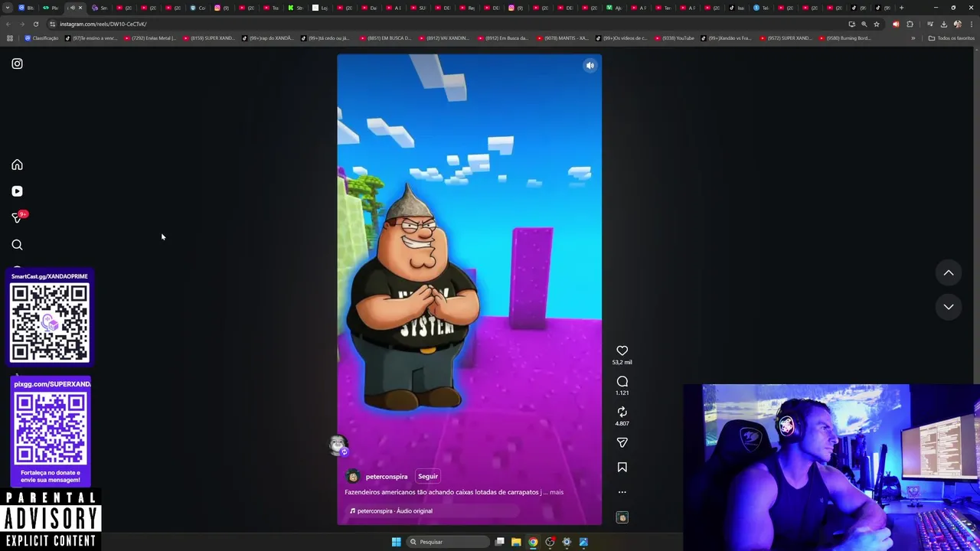The width and height of the screenshot is (980, 551).
Task: Open the 'Todos os favoritos' bookmarks folder
Action: [x=951, y=38]
